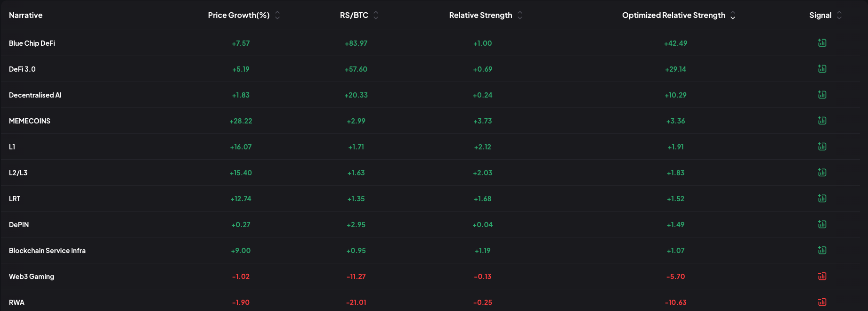
Task: Click the Decentralised AI signal chart icon
Action: [822, 95]
